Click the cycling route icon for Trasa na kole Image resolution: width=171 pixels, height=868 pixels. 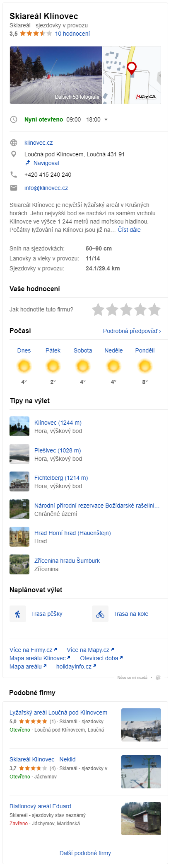[x=100, y=614]
